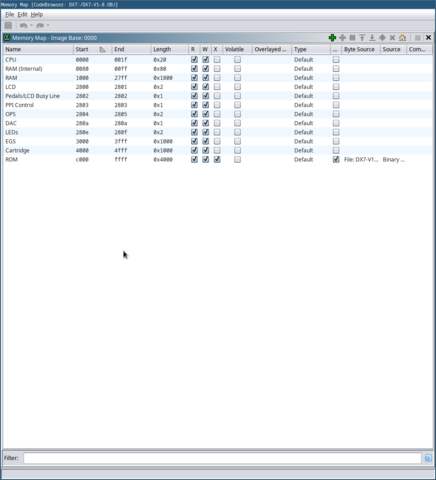Select the 'DAC' block name cell

point(11,123)
